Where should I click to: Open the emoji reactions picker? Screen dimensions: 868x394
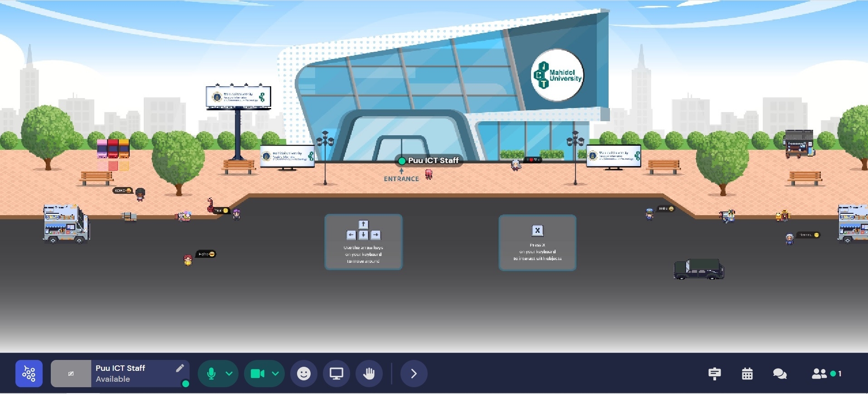pyautogui.click(x=303, y=374)
